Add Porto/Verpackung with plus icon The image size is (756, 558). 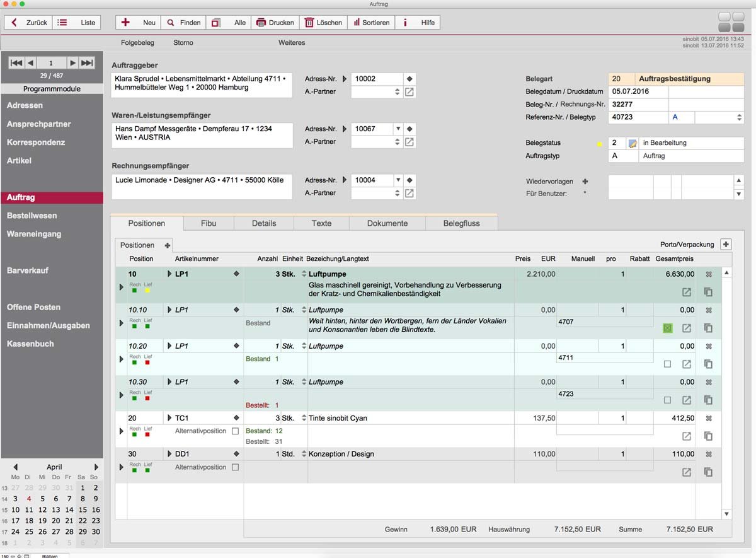point(725,245)
